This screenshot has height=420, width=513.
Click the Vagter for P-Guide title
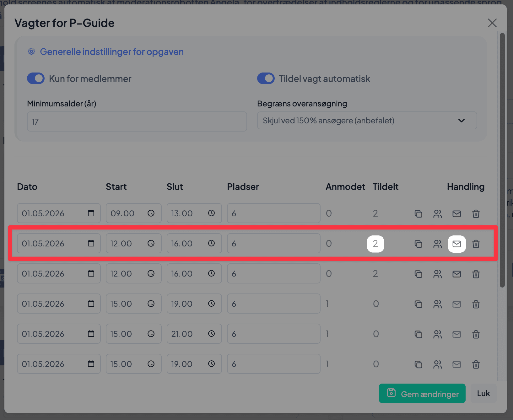[64, 23]
